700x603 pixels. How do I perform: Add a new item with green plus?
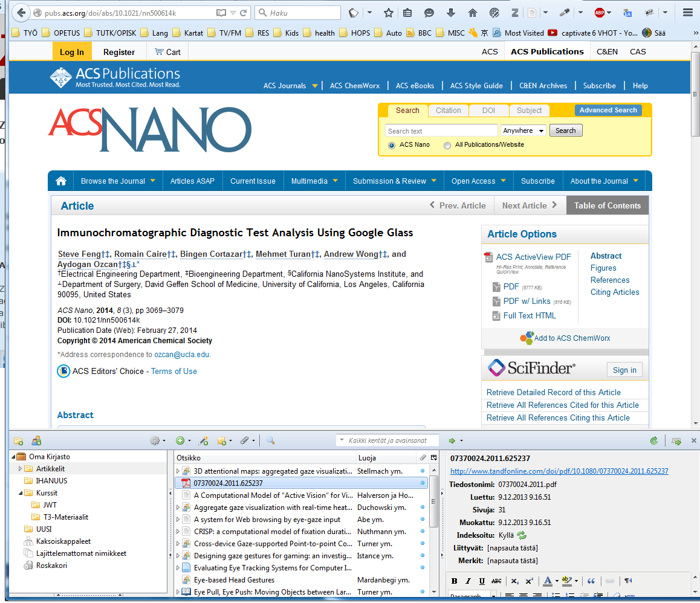180,441
